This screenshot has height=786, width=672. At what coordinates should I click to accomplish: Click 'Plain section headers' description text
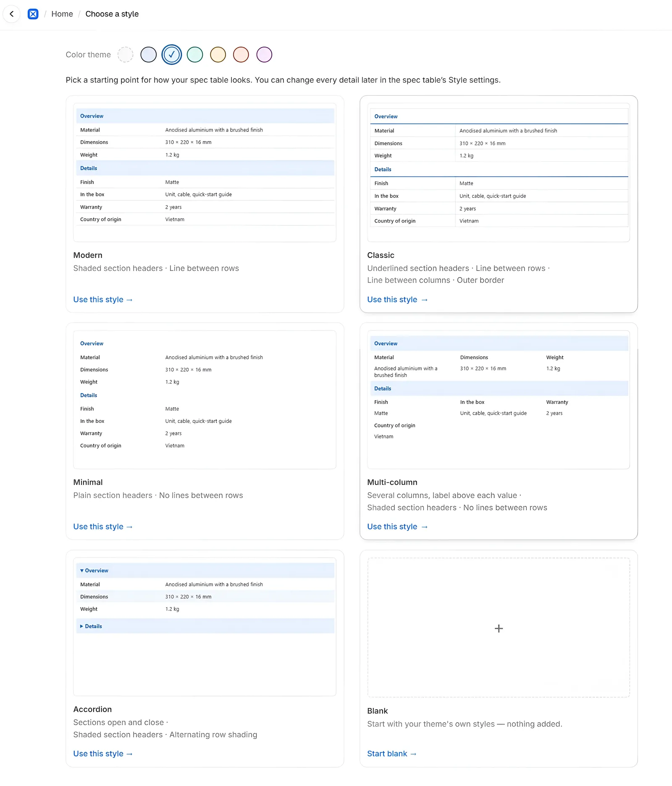pos(113,495)
